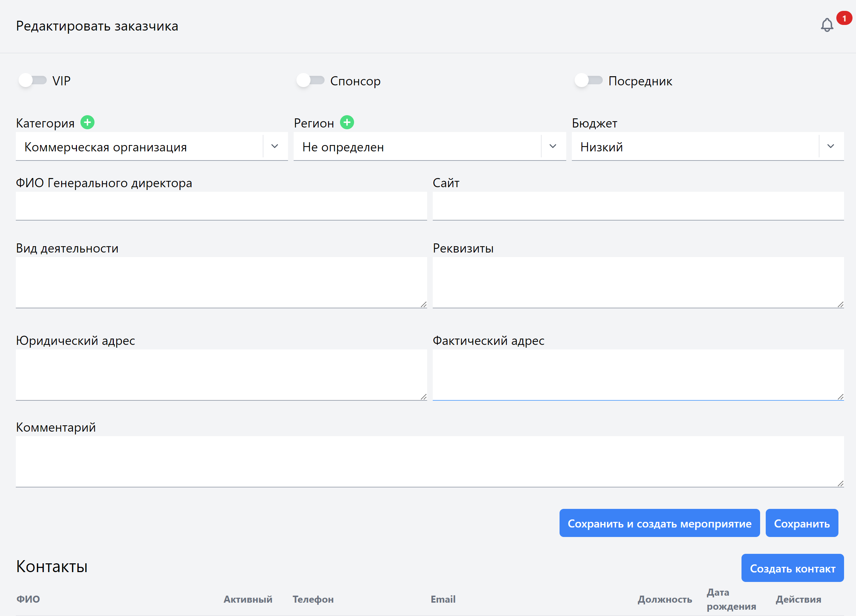Click the Создать контакт button

(x=792, y=568)
